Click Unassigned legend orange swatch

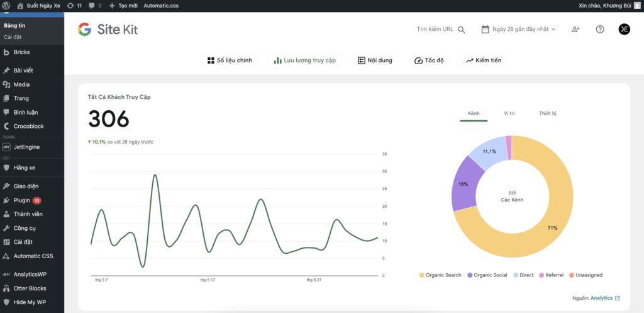[571, 275]
